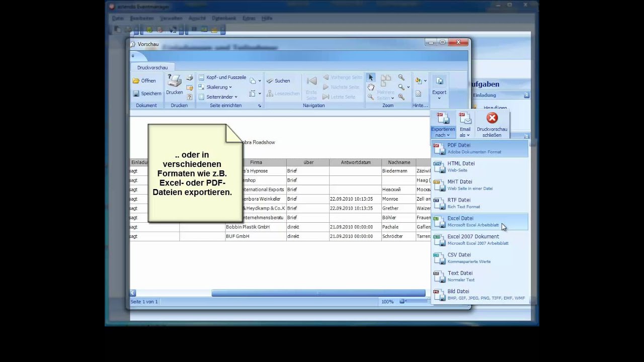Open the zoom level dropdown
Image resolution: width=644 pixels, height=362 pixels.
pyautogui.click(x=403, y=87)
